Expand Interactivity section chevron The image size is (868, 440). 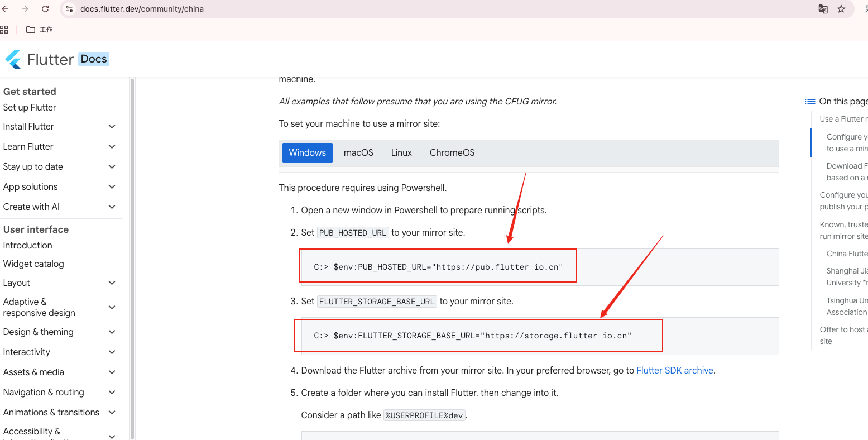(x=112, y=352)
